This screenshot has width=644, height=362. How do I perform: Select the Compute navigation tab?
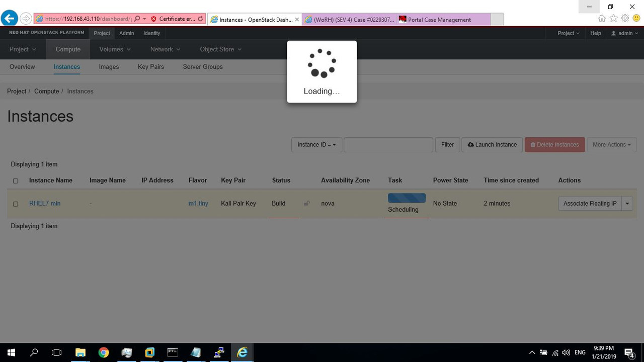(68, 49)
